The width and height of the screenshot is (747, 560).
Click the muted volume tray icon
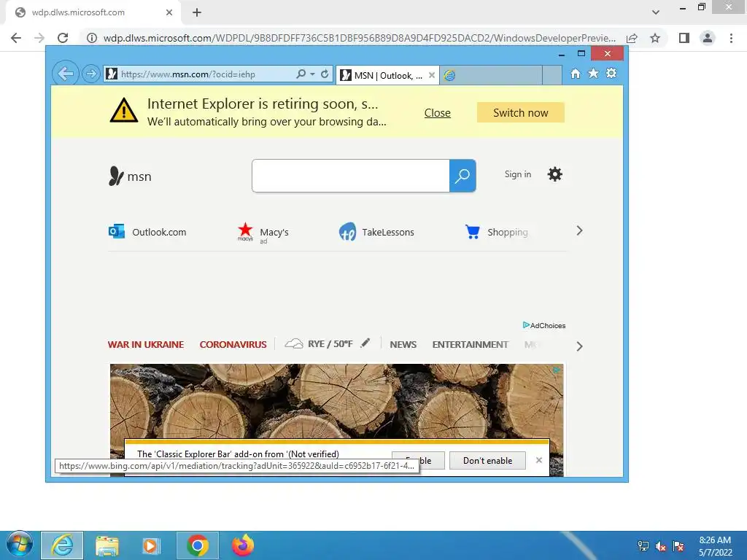(x=661, y=546)
